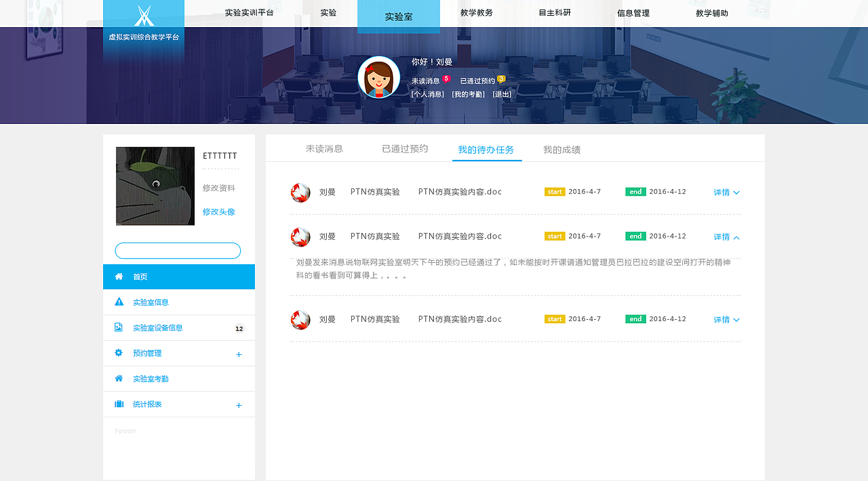Open 实验室设备信息 in the sidebar
This screenshot has width=868, height=481.
click(x=179, y=328)
